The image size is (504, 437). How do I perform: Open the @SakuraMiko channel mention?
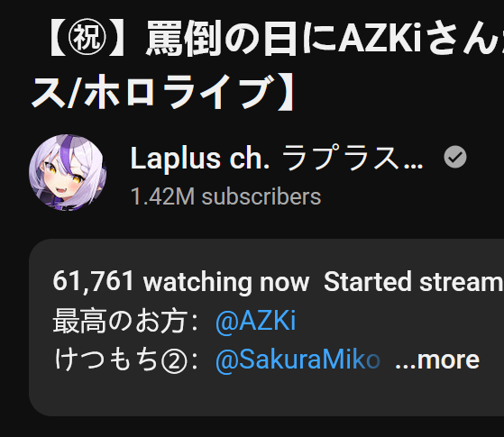(298, 360)
